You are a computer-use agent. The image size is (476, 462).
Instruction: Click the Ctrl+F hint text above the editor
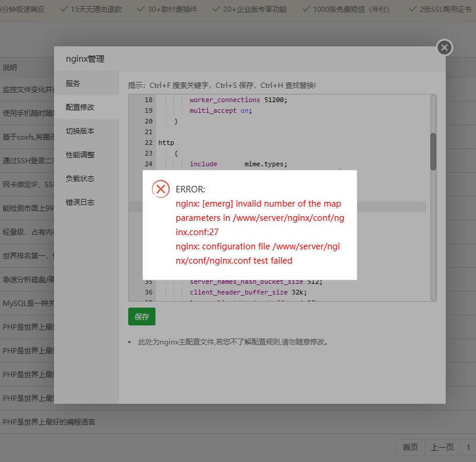coord(222,86)
